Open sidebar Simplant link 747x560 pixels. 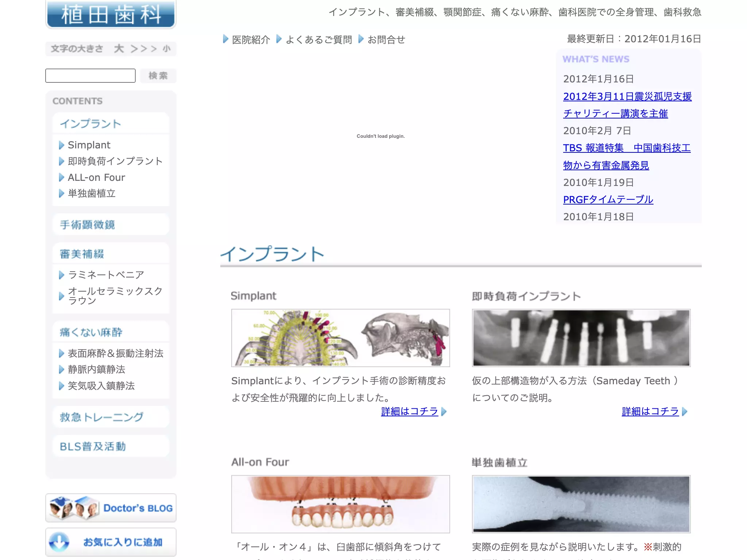(x=89, y=145)
